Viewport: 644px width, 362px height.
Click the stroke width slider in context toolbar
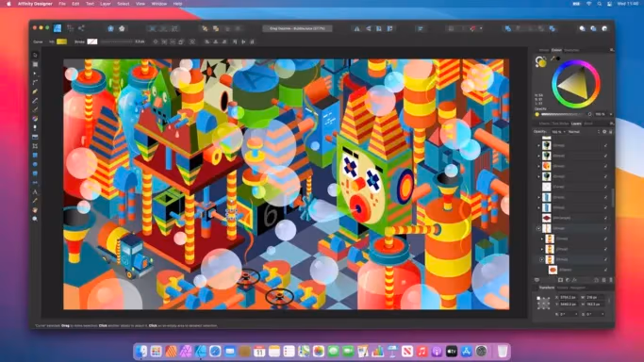tap(117, 41)
